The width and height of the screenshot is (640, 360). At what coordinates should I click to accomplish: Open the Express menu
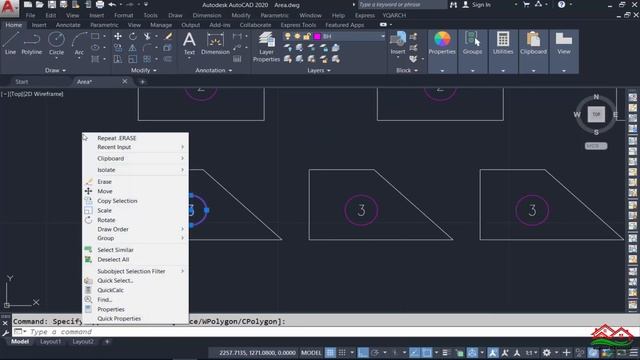365,16
